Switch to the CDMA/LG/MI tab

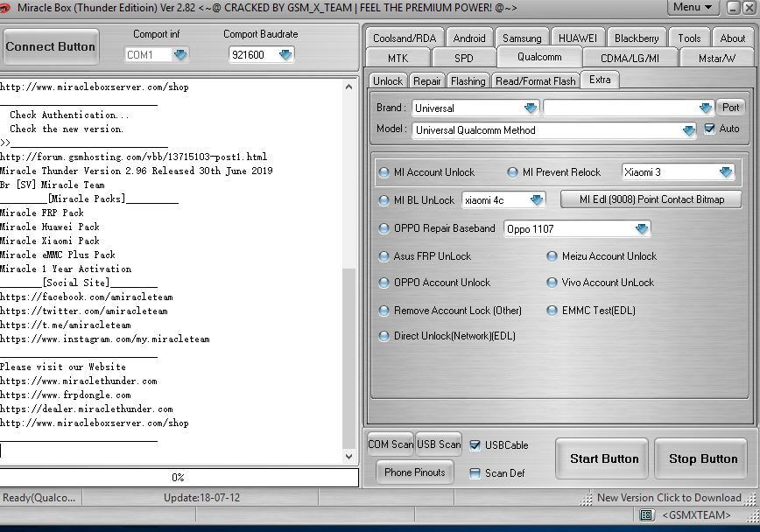point(630,58)
